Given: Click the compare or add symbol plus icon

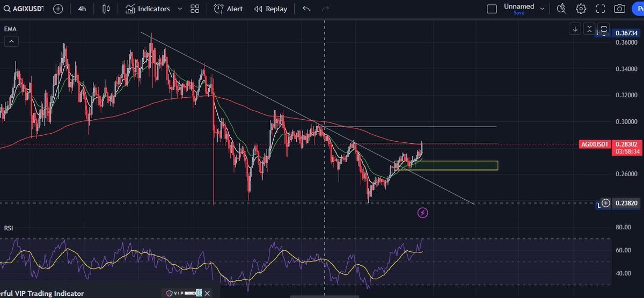Looking at the screenshot, I should pyautogui.click(x=57, y=9).
